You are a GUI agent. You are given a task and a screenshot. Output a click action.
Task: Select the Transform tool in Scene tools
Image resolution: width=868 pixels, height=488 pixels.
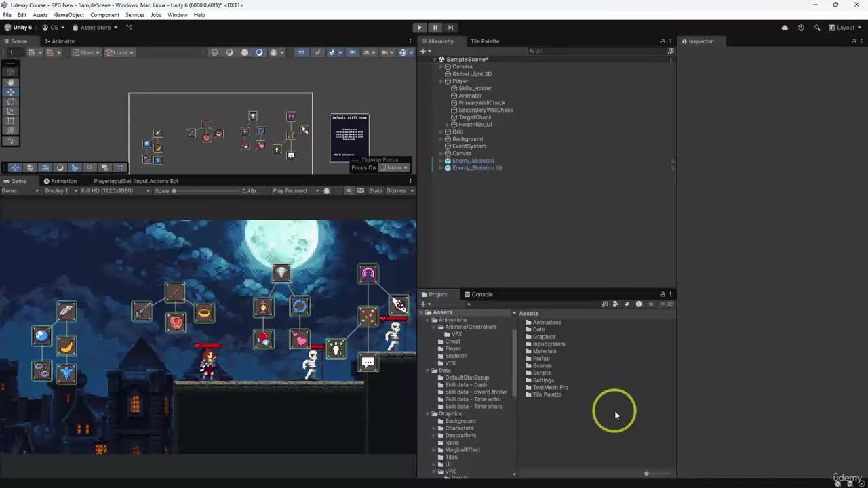11,129
